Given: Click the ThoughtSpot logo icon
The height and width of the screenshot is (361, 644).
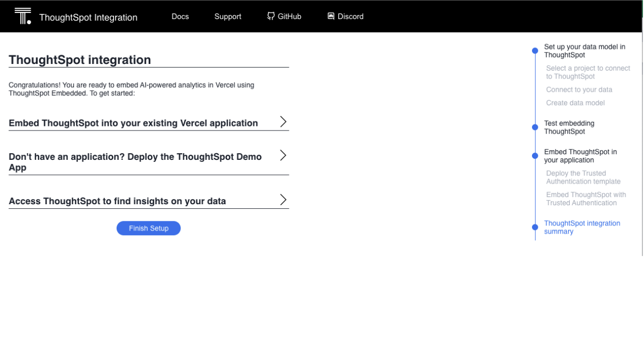Looking at the screenshot, I should pos(23,17).
